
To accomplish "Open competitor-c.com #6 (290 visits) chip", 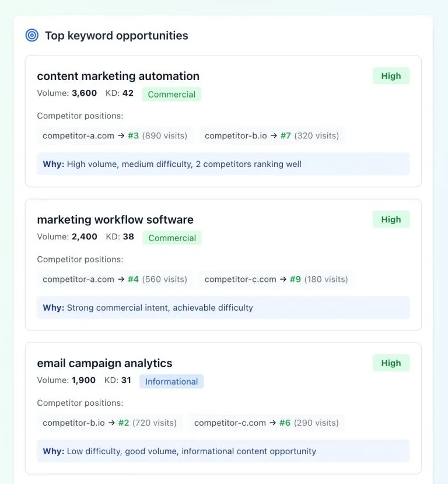I will pos(267,423).
